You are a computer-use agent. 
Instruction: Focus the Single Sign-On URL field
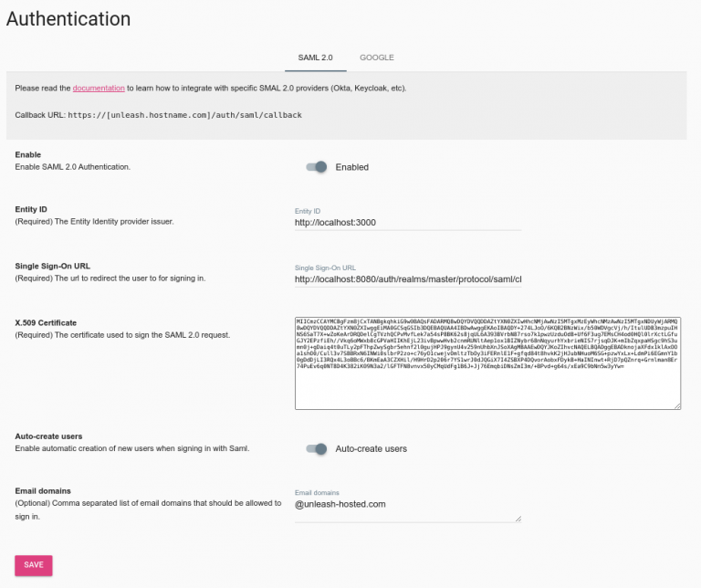click(407, 278)
